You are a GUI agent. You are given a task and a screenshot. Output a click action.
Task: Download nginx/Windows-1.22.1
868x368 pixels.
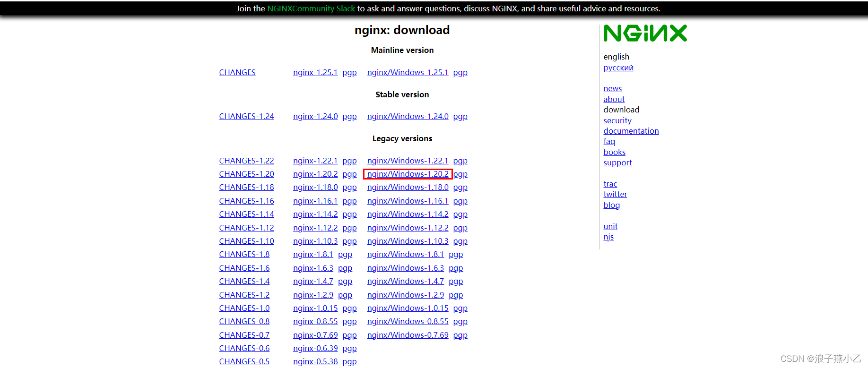408,161
